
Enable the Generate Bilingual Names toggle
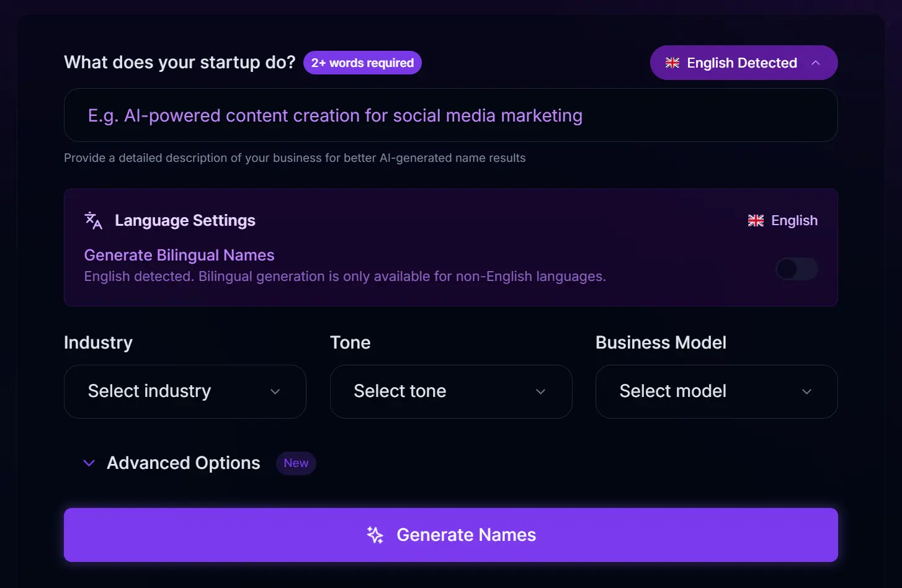[x=797, y=269]
